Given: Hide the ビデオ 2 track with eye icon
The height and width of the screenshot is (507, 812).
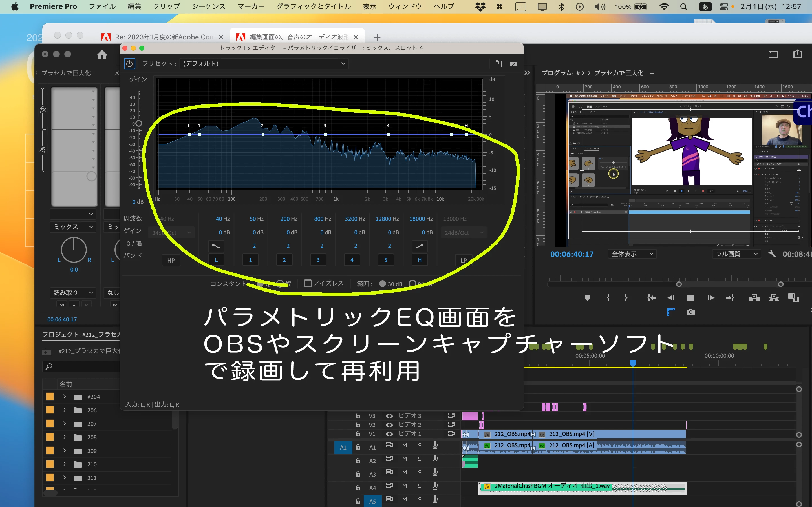Looking at the screenshot, I should 389,425.
